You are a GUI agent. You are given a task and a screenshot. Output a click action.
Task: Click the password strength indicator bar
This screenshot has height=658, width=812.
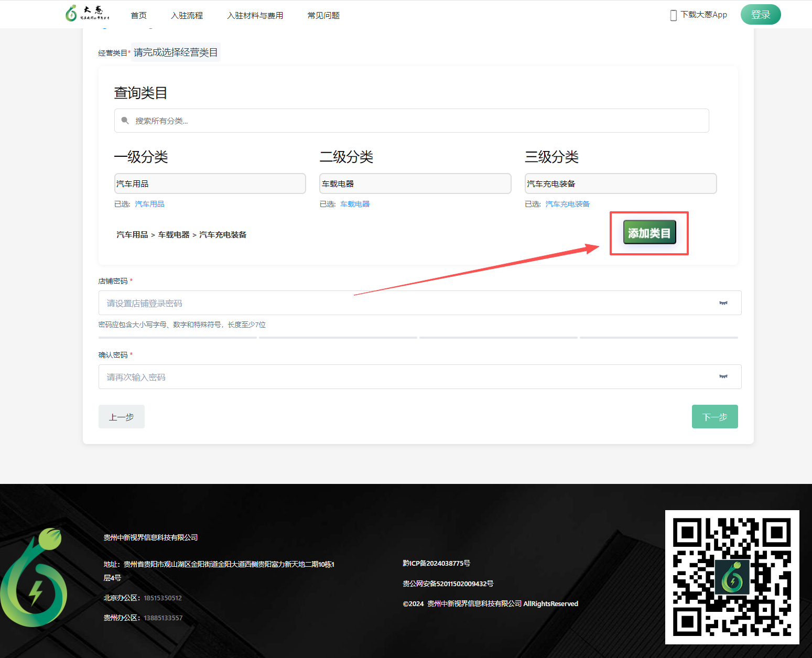click(418, 338)
